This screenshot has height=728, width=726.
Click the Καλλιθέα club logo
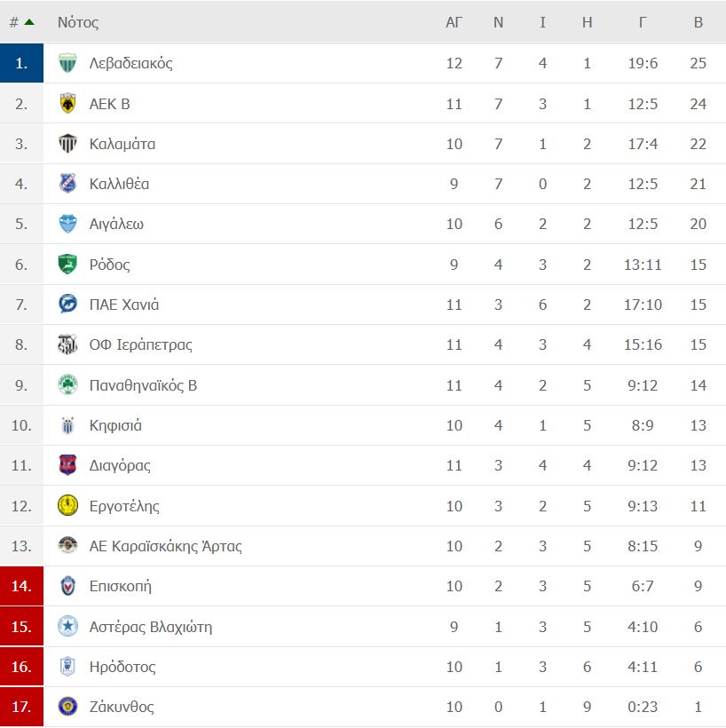[x=67, y=184]
